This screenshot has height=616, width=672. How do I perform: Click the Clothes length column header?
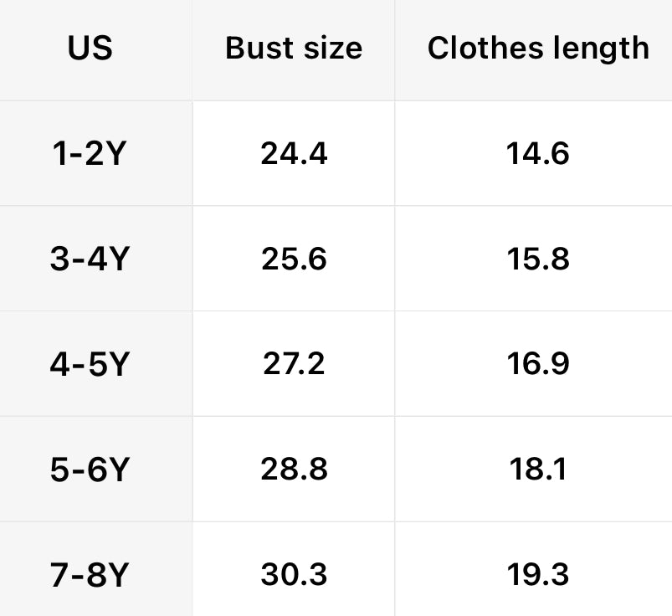pyautogui.click(x=538, y=48)
